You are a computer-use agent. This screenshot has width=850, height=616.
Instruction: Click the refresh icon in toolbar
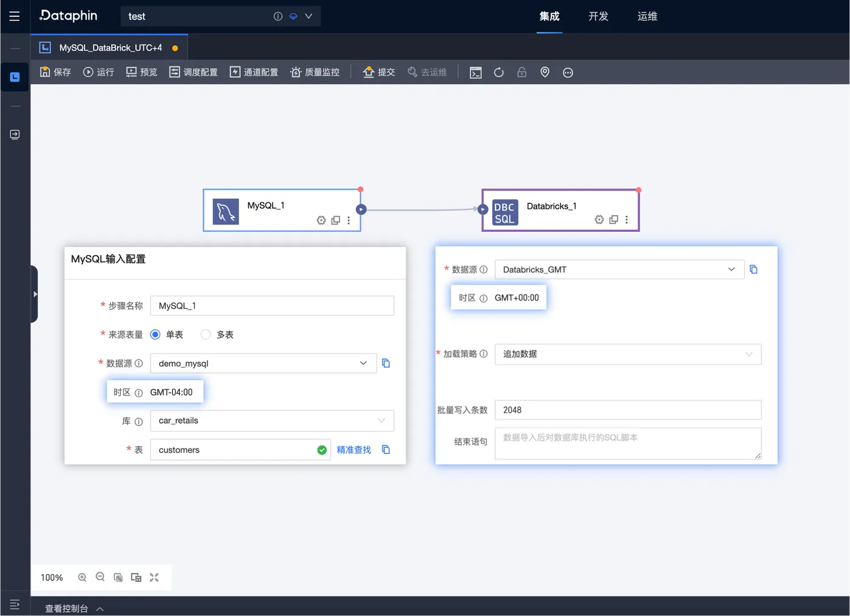click(499, 73)
